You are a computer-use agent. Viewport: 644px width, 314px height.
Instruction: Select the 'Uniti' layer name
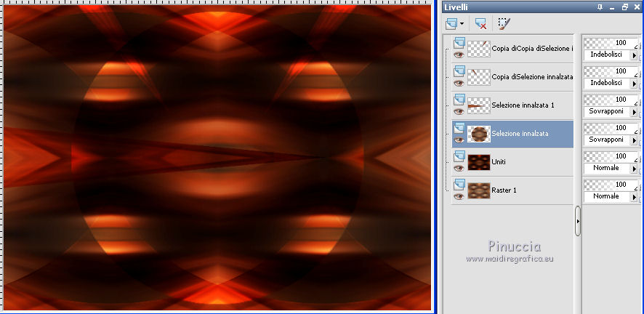(499, 161)
